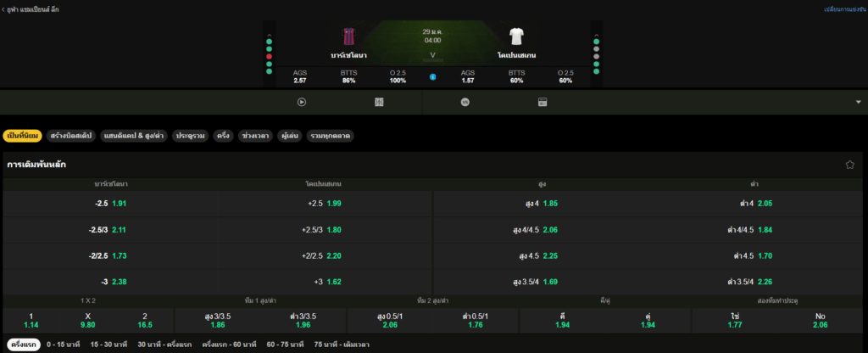
Task: Select ต่ำ 4.5 odds 1.70
Action: (x=755, y=255)
